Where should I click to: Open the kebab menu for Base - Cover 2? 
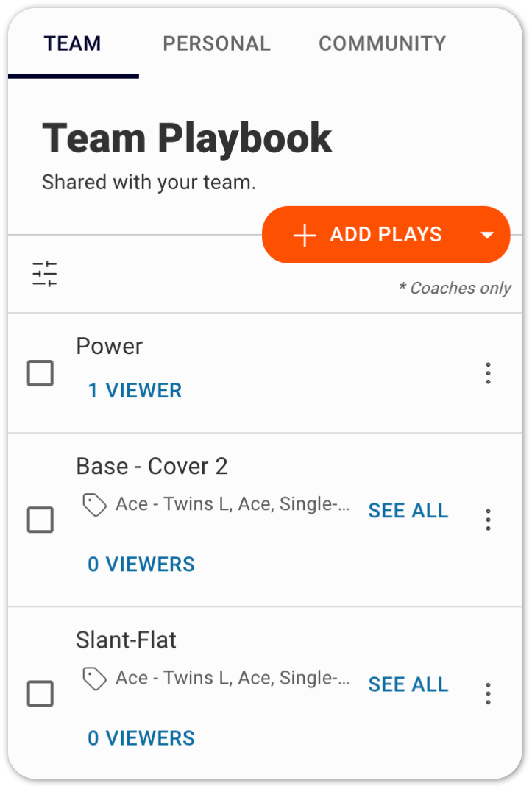pyautogui.click(x=488, y=520)
